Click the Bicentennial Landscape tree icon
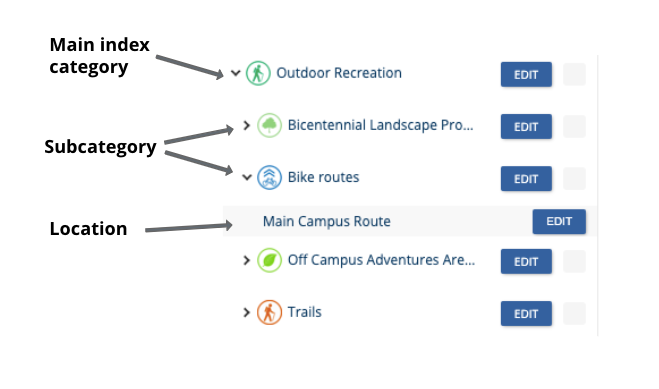Screen dimensions: 659x389 [269, 125]
